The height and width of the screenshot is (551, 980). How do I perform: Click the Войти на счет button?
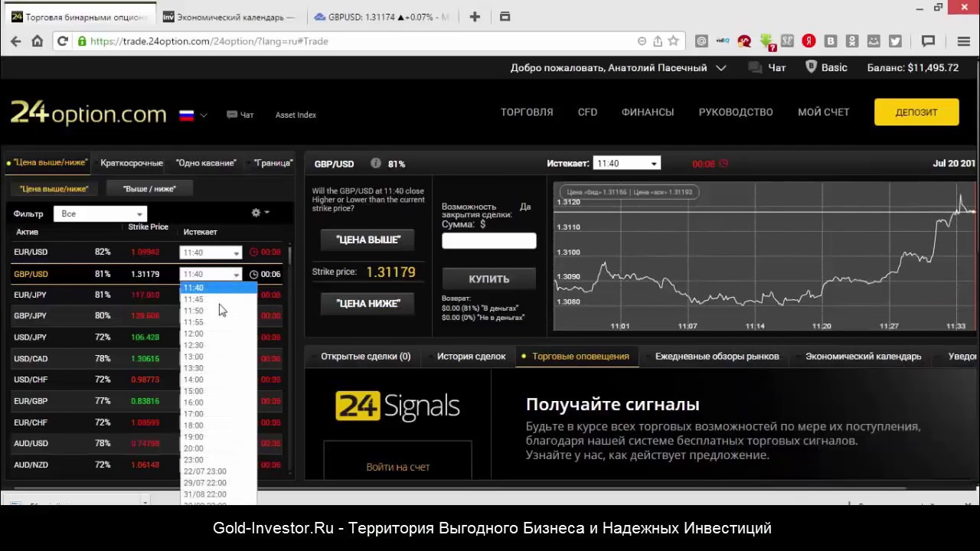pyautogui.click(x=398, y=467)
